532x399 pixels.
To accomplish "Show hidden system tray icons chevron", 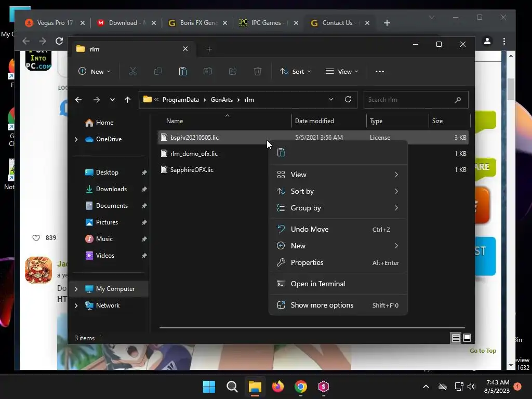I will [426, 387].
